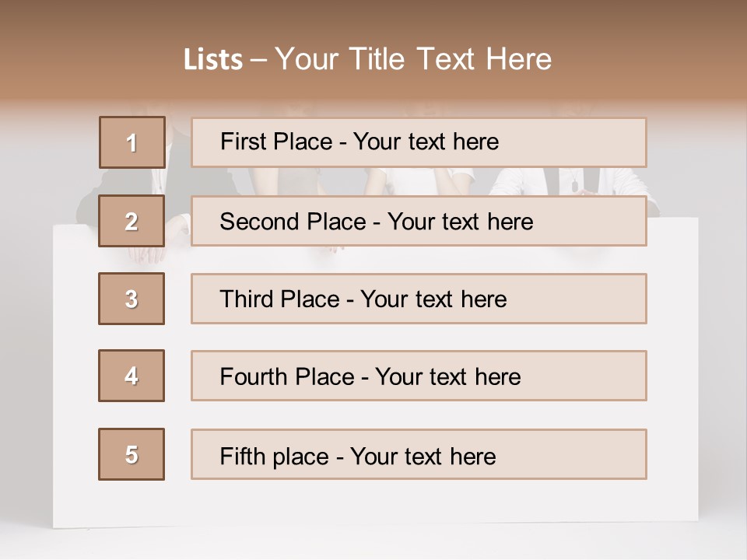Select the "Fourth Place" text bar
The width and height of the screenshot is (747, 560).
click(419, 376)
